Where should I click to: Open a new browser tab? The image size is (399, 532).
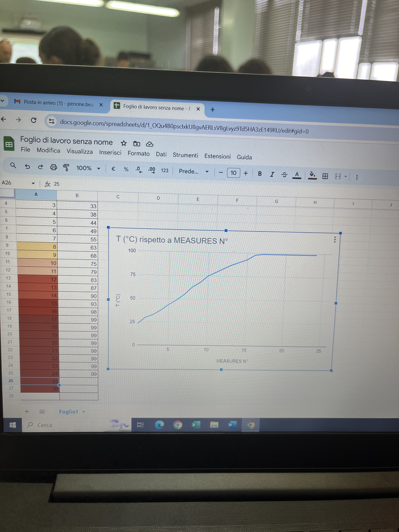pyautogui.click(x=213, y=110)
